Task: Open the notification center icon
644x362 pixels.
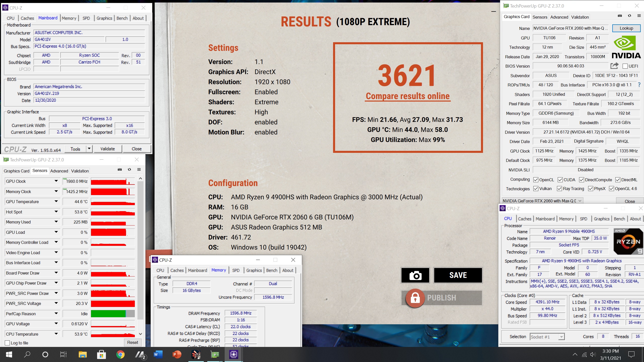Action: coord(631,354)
